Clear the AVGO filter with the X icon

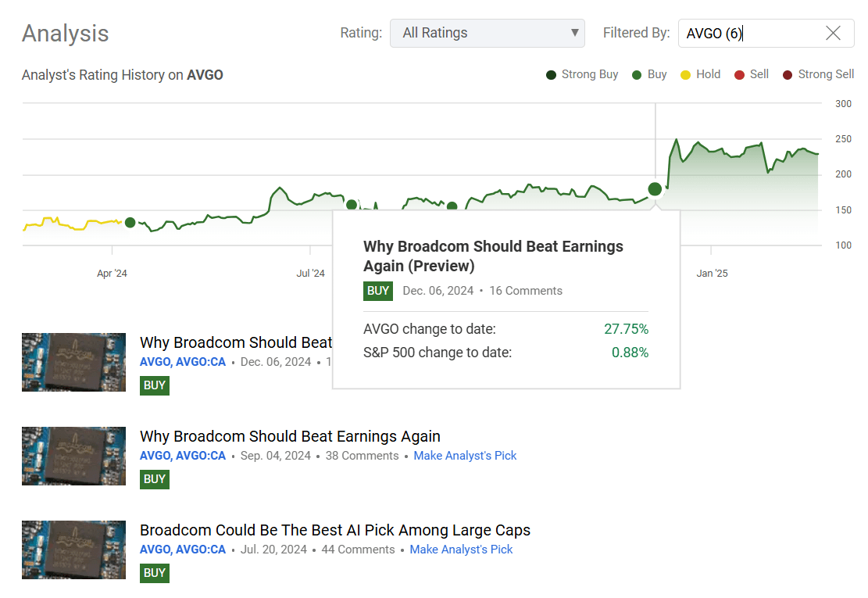(833, 33)
